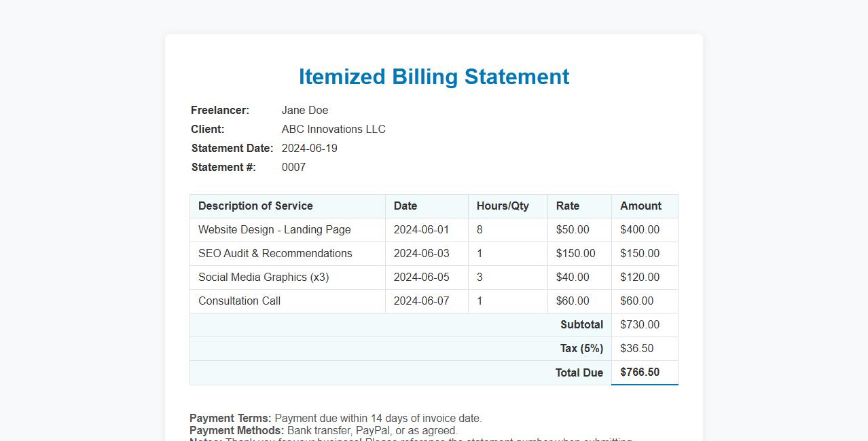Select the Statement Date value 2024-06-19

[x=310, y=148]
